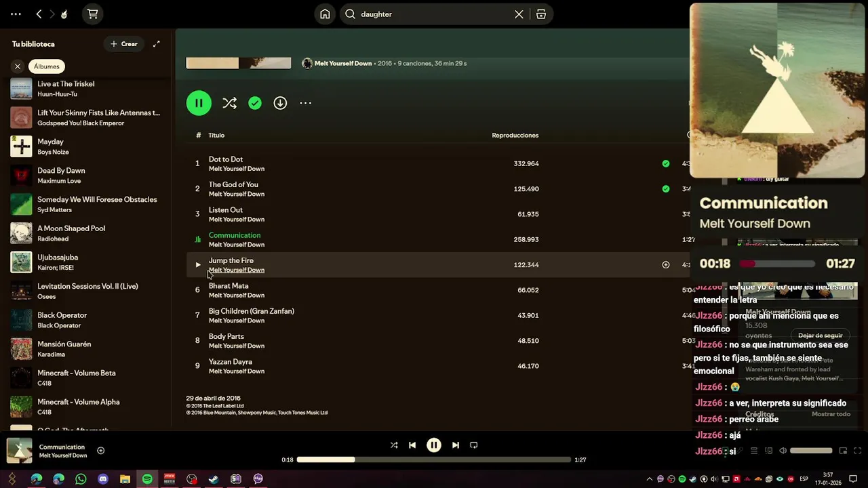This screenshot has width=868, height=488.
Task: Open the three-dots app menu at top left
Action: pyautogui.click(x=16, y=14)
